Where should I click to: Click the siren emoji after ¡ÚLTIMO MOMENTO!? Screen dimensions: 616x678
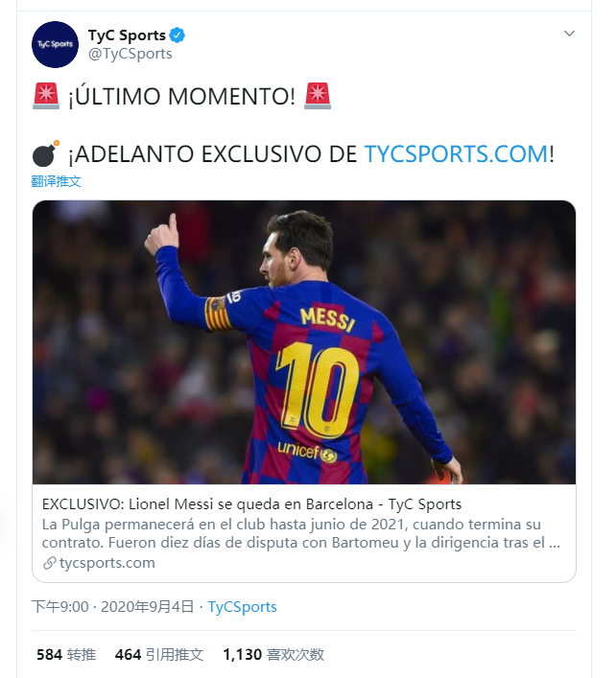[x=318, y=96]
